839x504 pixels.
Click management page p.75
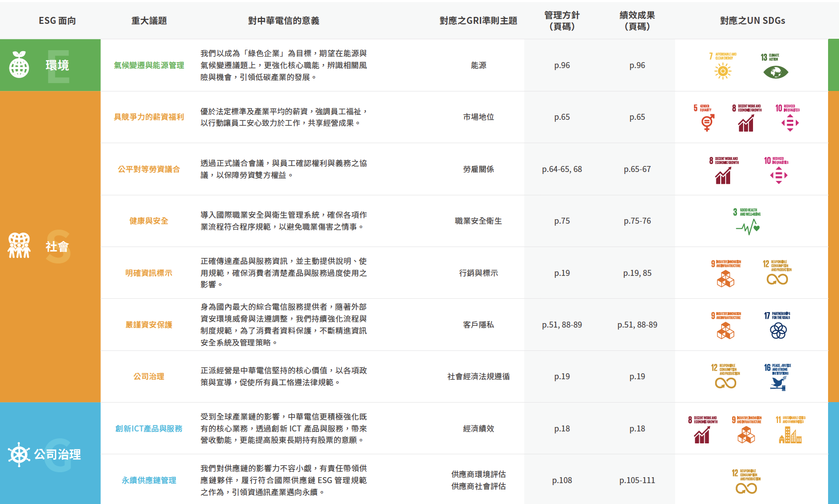click(x=562, y=221)
